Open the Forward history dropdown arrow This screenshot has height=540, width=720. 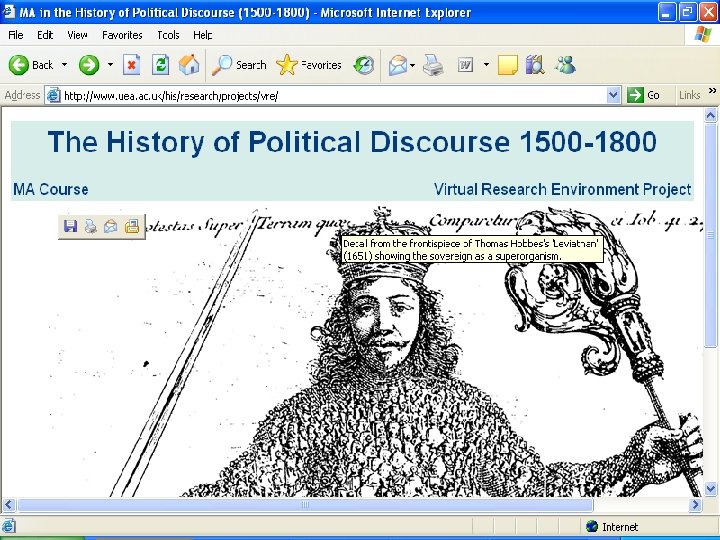(110, 65)
